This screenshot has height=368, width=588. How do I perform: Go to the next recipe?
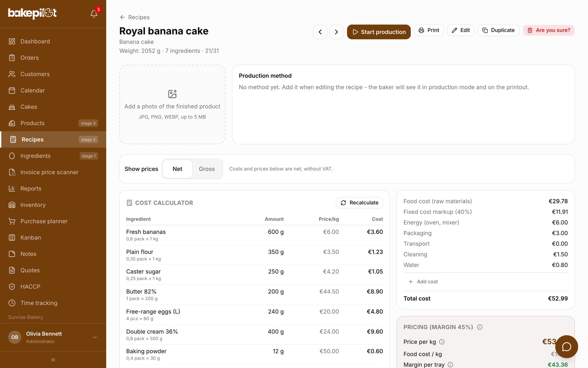click(336, 32)
